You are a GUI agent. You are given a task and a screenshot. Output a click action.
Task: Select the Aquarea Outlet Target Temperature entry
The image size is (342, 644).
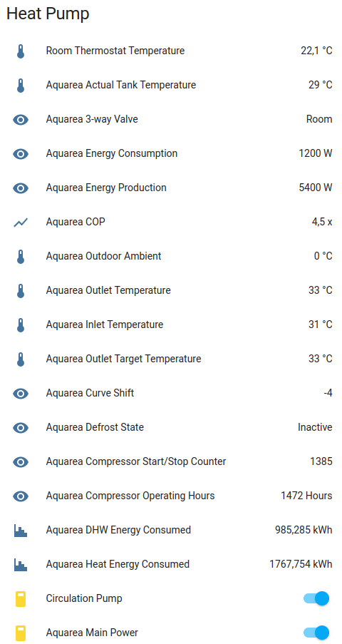pos(172,359)
